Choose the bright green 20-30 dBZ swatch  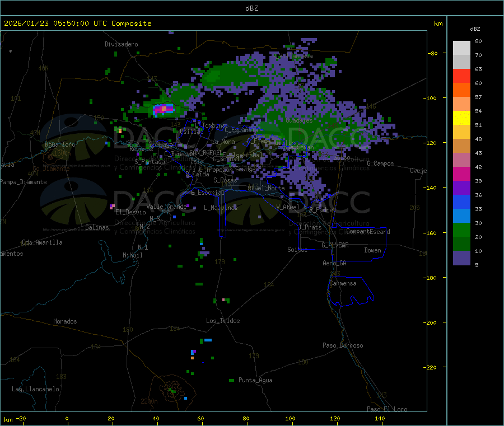click(461, 230)
